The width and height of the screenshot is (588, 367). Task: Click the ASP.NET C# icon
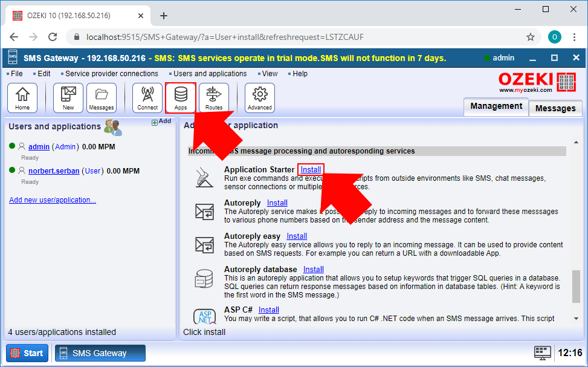[x=205, y=317]
